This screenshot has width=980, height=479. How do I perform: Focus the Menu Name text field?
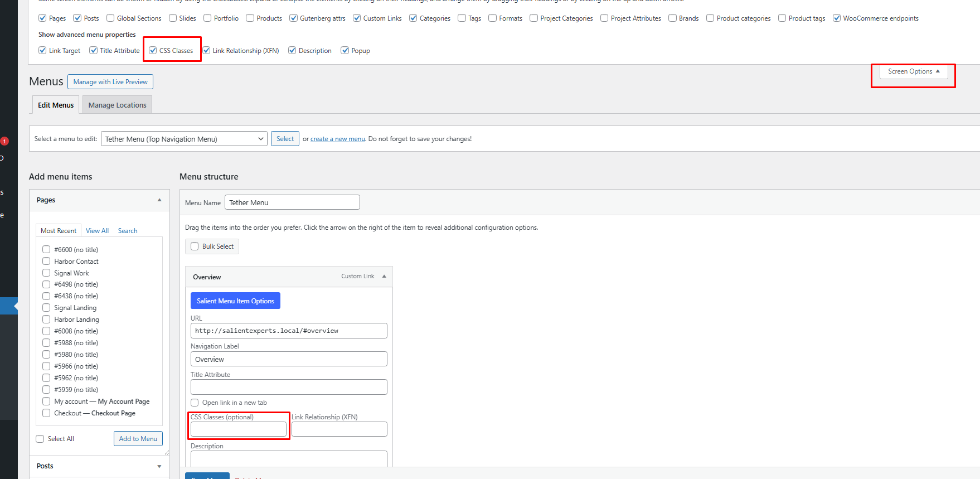[x=292, y=202]
